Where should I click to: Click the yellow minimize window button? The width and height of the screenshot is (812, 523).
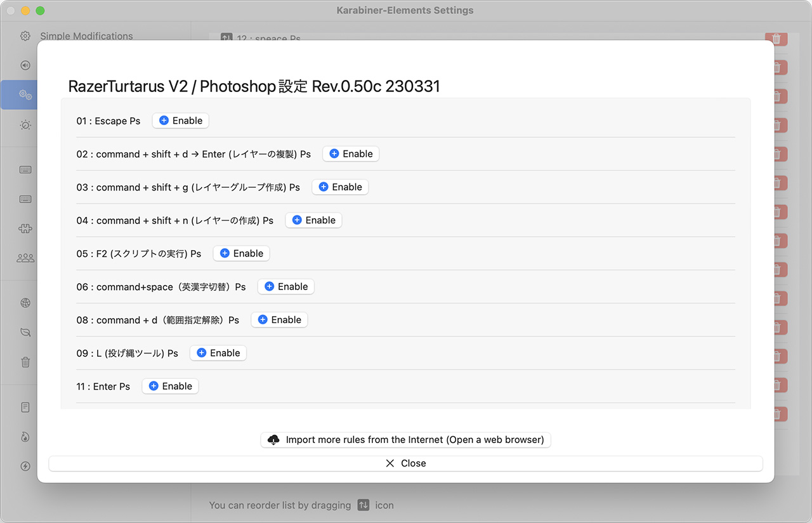click(25, 11)
